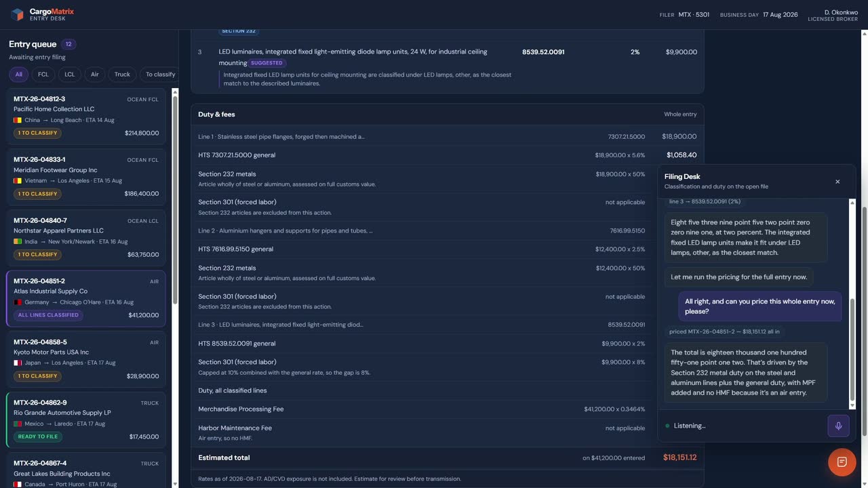Filter queue by To classify

160,75
